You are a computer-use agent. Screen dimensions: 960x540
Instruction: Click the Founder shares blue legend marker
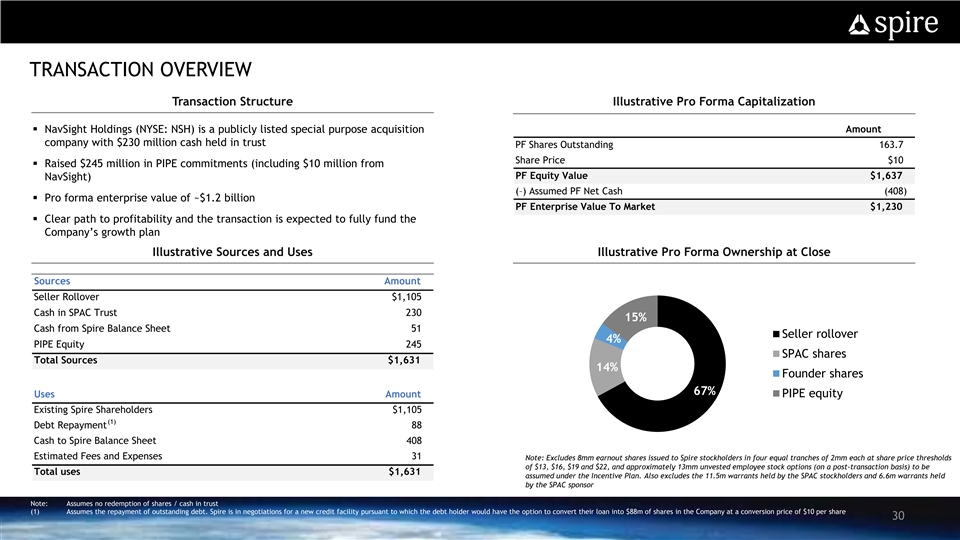775,374
